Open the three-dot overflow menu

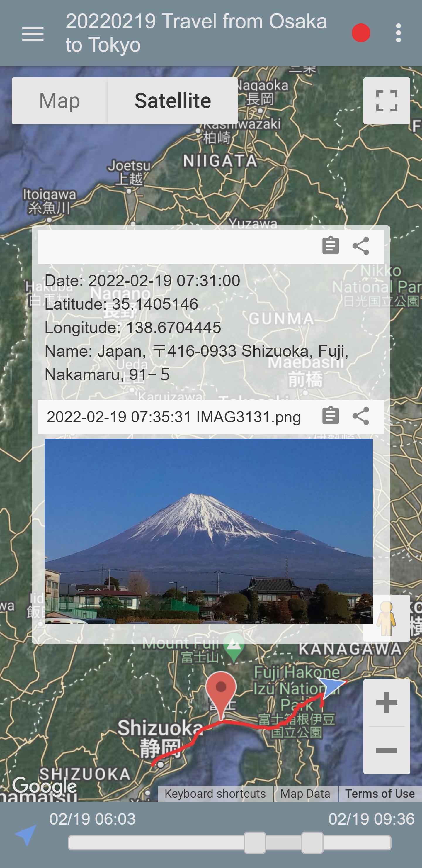(399, 33)
